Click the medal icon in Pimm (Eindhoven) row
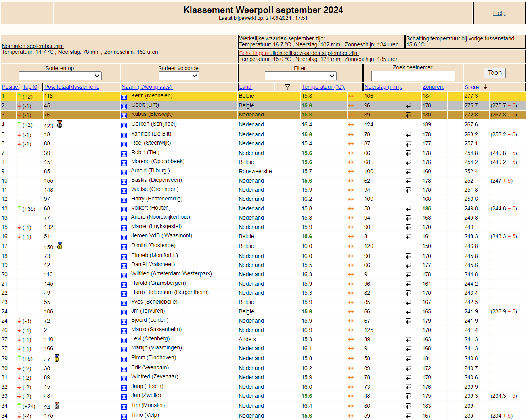 [x=57, y=358]
